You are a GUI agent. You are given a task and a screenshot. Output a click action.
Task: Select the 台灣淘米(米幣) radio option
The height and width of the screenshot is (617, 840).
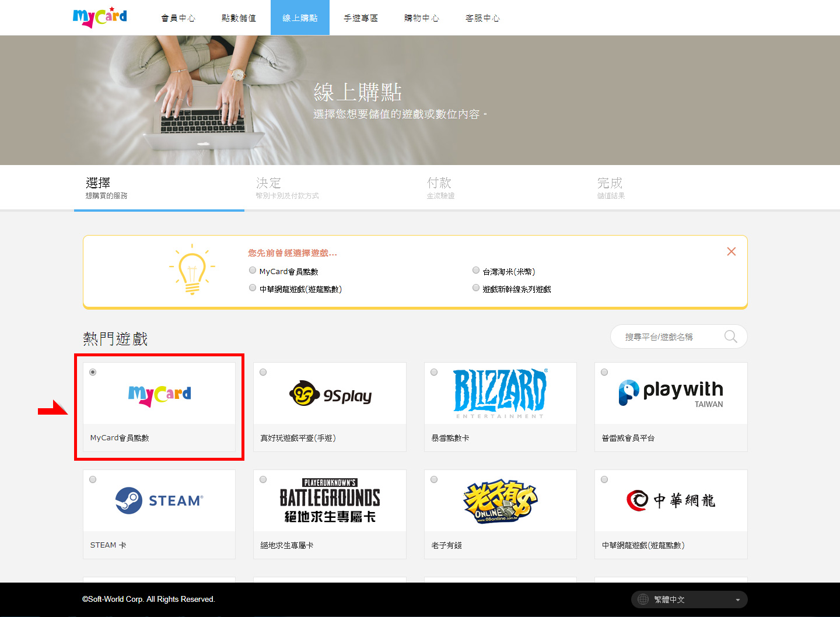click(476, 271)
